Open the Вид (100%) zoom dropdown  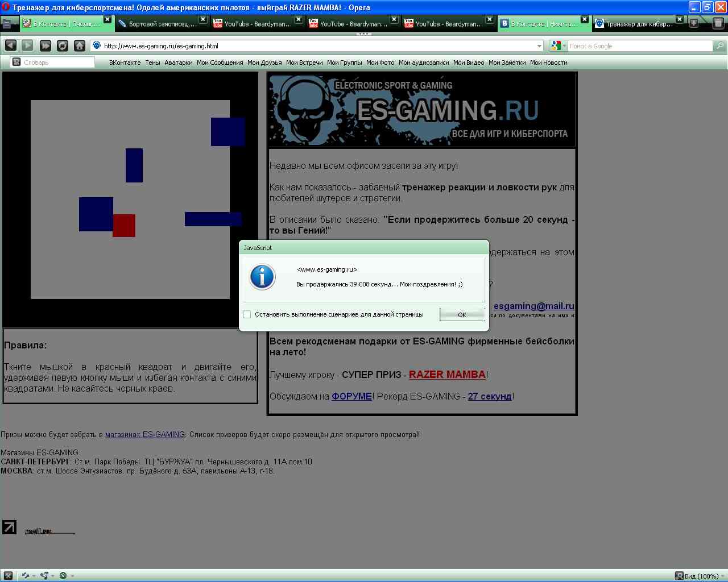[x=699, y=576]
